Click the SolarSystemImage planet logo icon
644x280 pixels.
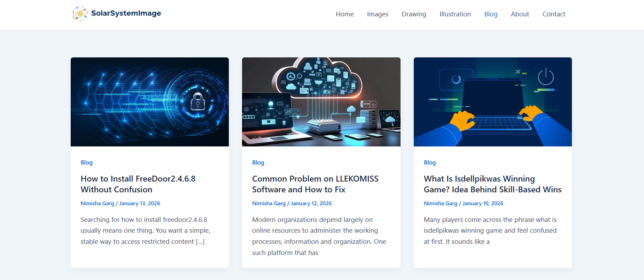tap(80, 14)
